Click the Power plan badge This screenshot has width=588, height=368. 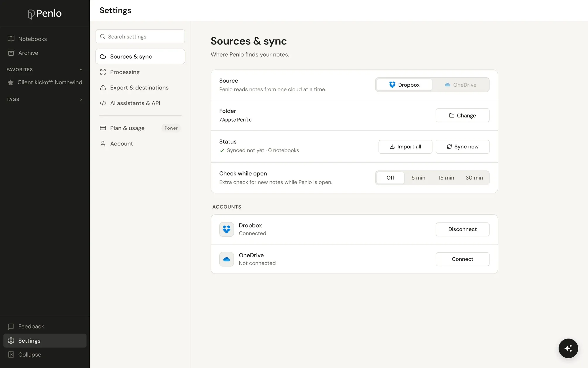click(171, 128)
